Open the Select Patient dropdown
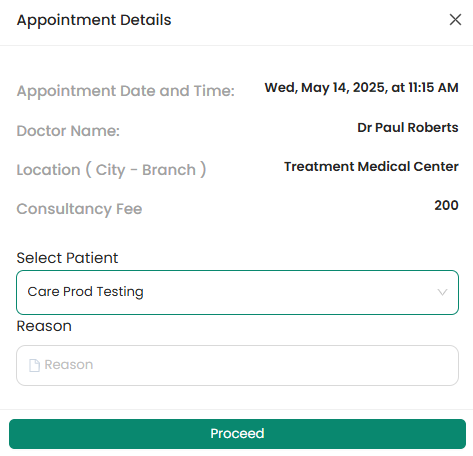473x456 pixels. click(x=237, y=292)
